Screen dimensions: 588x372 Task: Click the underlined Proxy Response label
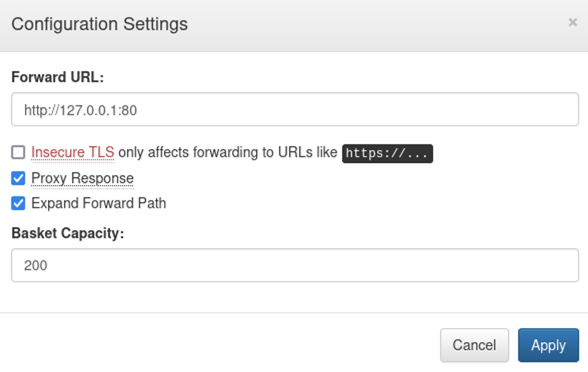pyautogui.click(x=82, y=178)
